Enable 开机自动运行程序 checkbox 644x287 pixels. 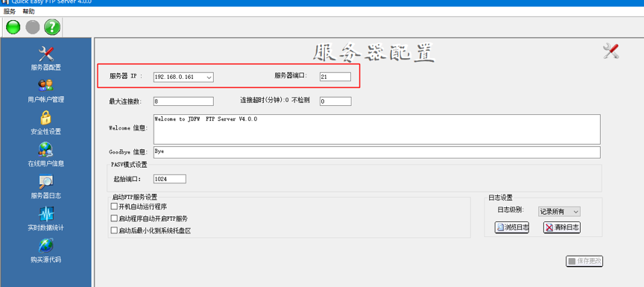click(114, 206)
